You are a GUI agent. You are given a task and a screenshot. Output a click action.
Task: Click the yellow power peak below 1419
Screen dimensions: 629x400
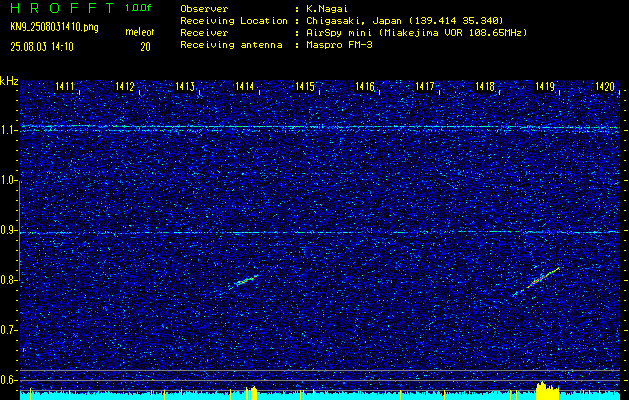click(547, 391)
